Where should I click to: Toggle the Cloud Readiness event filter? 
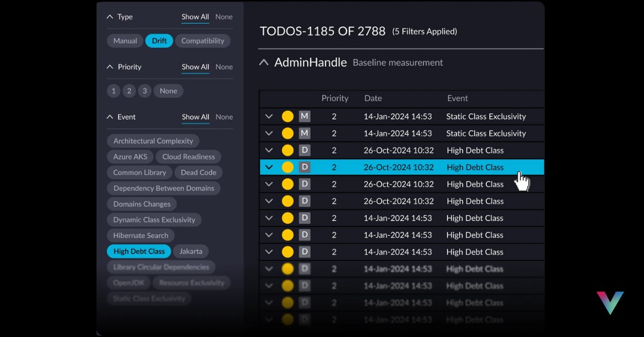(188, 157)
